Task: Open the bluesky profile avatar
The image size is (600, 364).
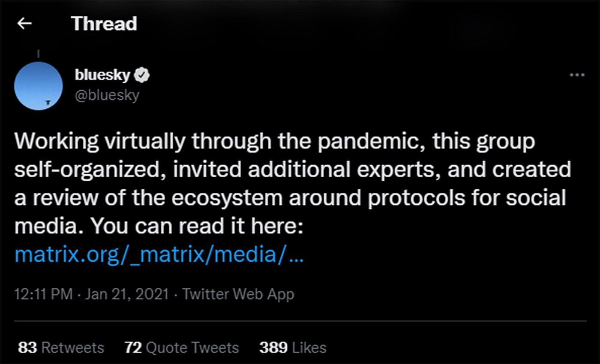Action: click(38, 86)
